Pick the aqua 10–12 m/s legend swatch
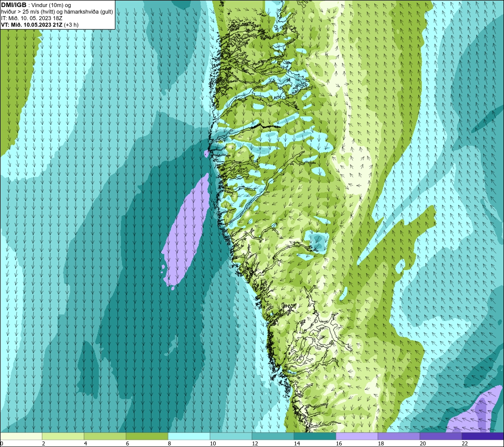504x447 pixels. (231, 436)
